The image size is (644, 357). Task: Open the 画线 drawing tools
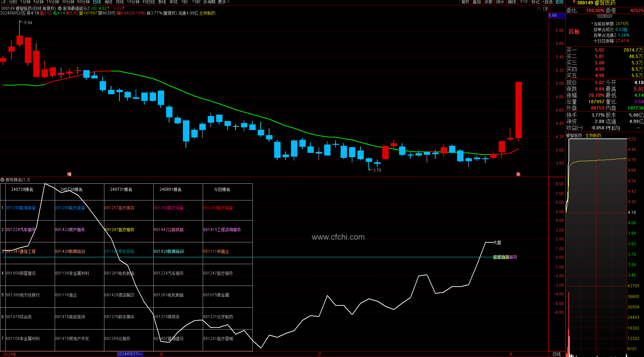coord(512,2)
